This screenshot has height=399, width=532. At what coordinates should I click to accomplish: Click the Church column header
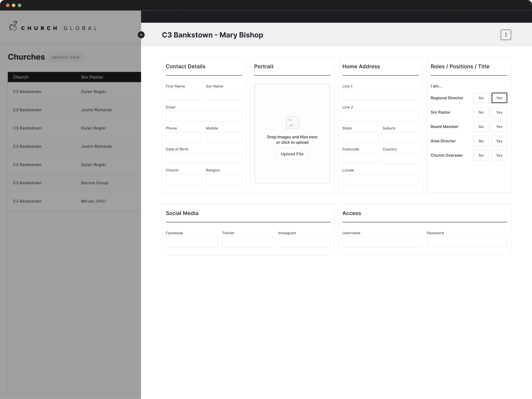coord(21,77)
